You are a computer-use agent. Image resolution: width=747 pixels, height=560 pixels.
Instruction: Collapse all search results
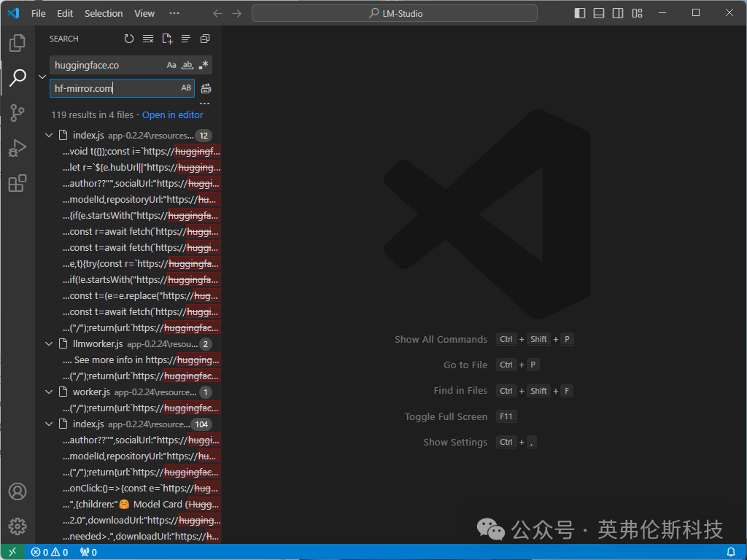coord(205,39)
